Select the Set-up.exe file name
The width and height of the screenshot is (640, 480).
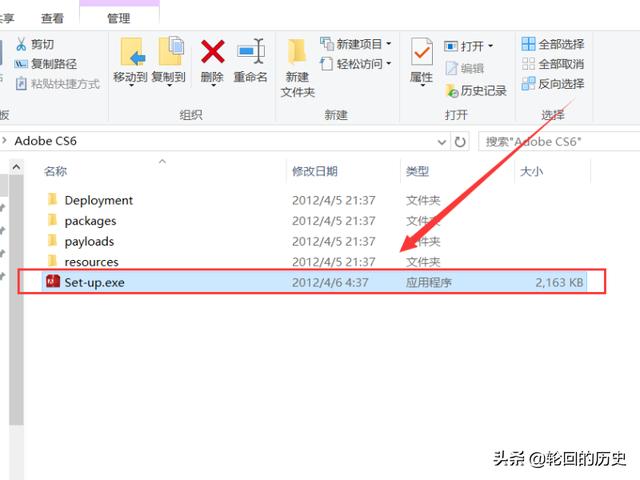coord(94,282)
